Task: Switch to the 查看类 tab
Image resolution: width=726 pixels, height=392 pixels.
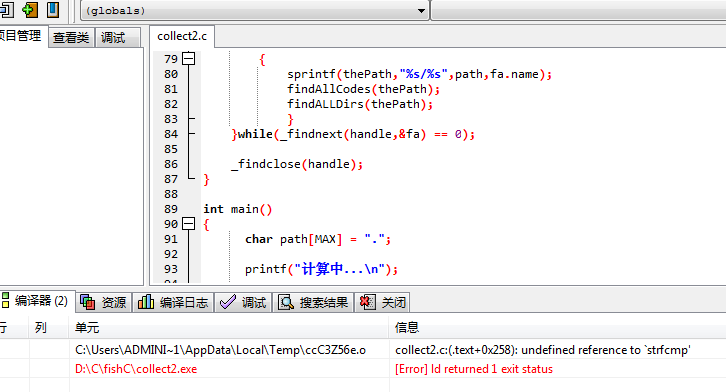Action: pos(71,37)
